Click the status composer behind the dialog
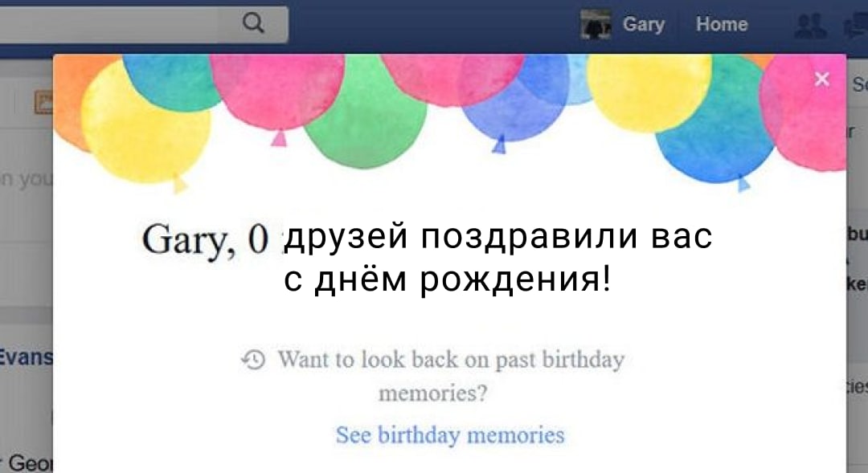 coord(26,180)
